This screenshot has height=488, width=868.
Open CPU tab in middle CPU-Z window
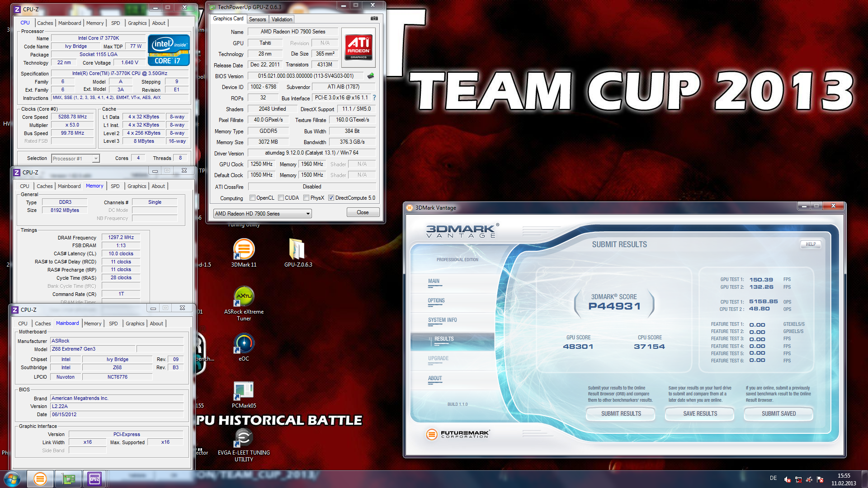click(24, 186)
